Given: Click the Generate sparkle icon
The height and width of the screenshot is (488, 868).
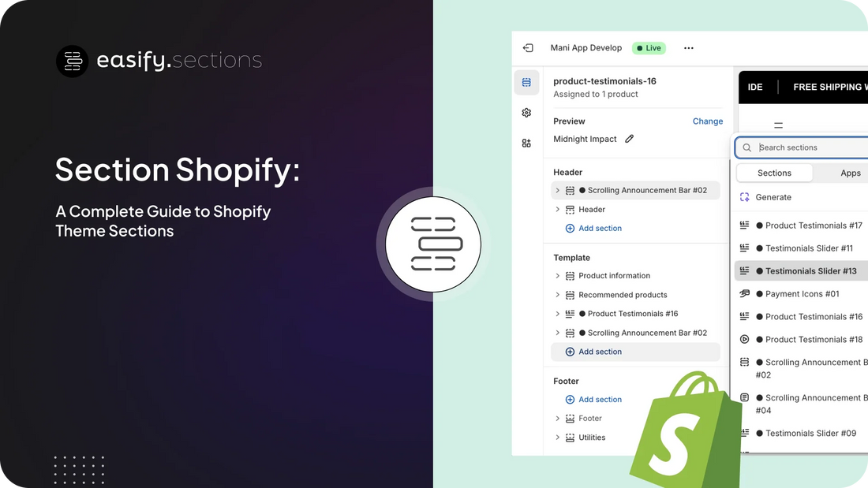Looking at the screenshot, I should point(745,197).
